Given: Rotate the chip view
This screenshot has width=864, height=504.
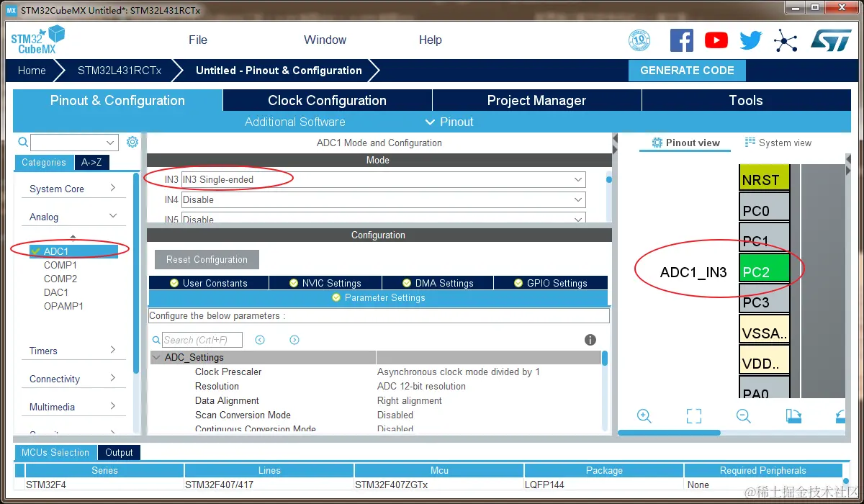Looking at the screenshot, I should 793,416.
